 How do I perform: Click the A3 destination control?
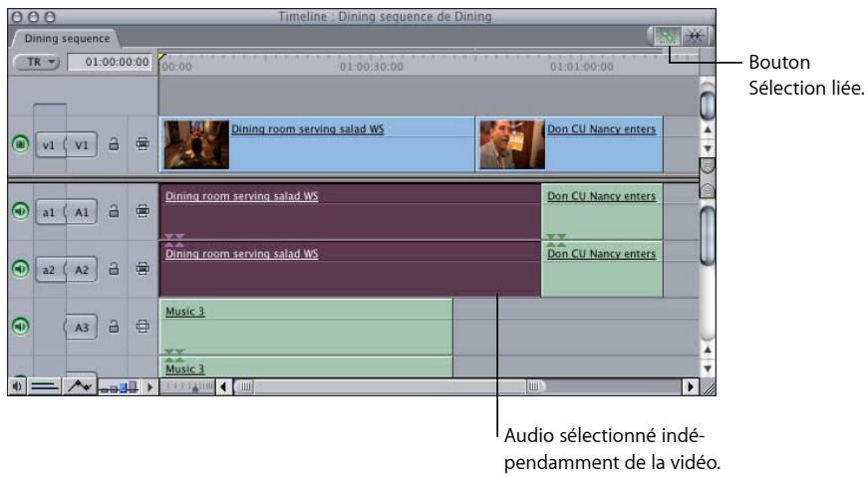point(82,327)
